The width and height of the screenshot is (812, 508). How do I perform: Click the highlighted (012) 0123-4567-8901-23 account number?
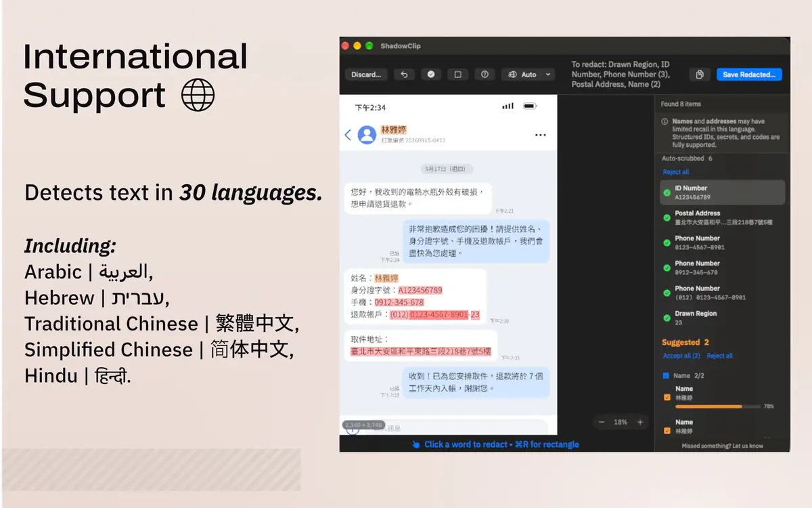pos(434,314)
